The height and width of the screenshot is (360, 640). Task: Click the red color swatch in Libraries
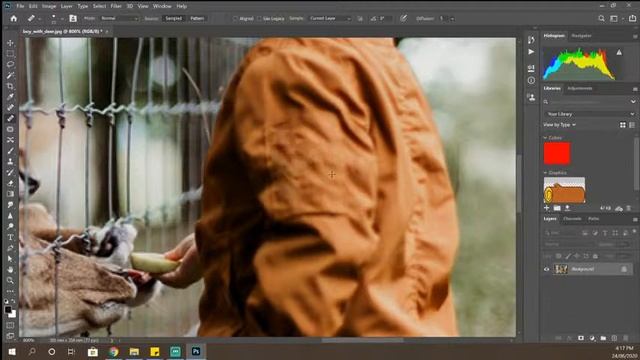pyautogui.click(x=557, y=153)
